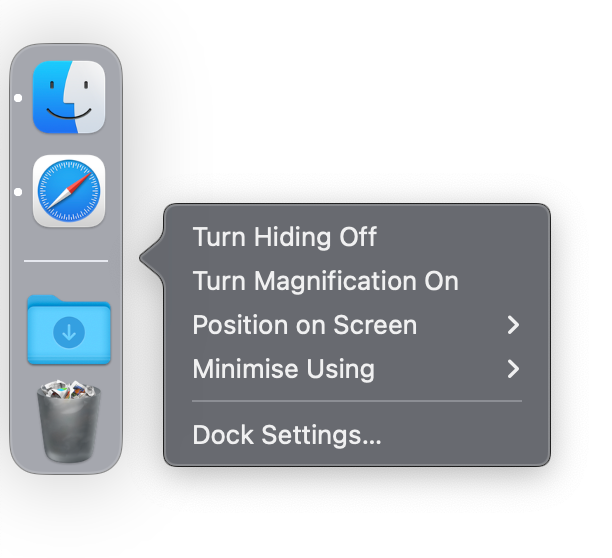Expand the Minimise Using submenu arrow

click(513, 369)
